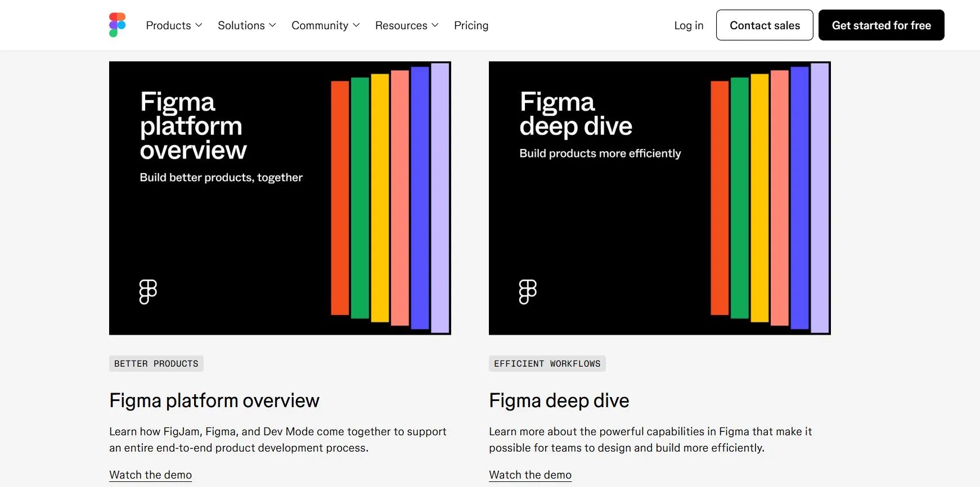This screenshot has height=487, width=980.
Task: Select the EFFICIENT WORKFLOWS tag
Action: click(x=547, y=364)
